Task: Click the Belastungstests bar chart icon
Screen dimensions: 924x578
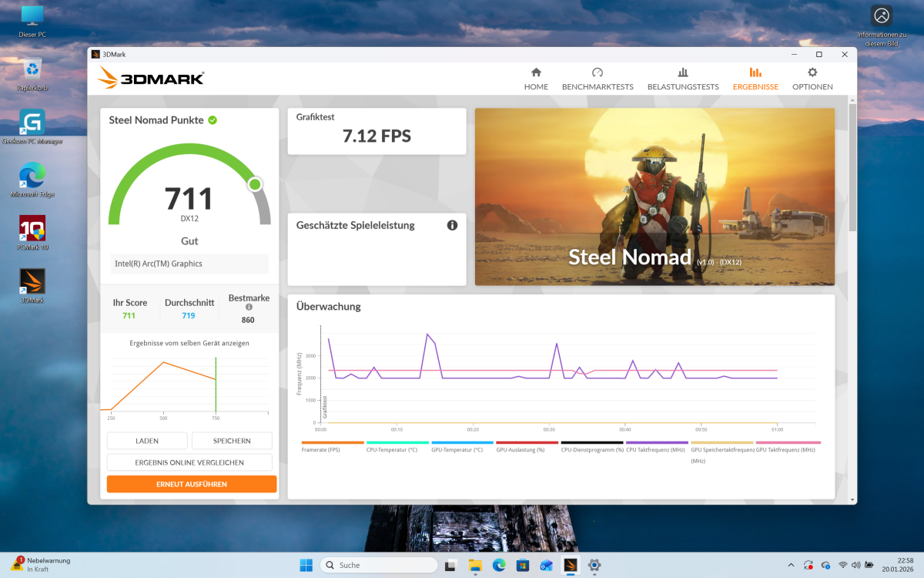Action: click(682, 72)
